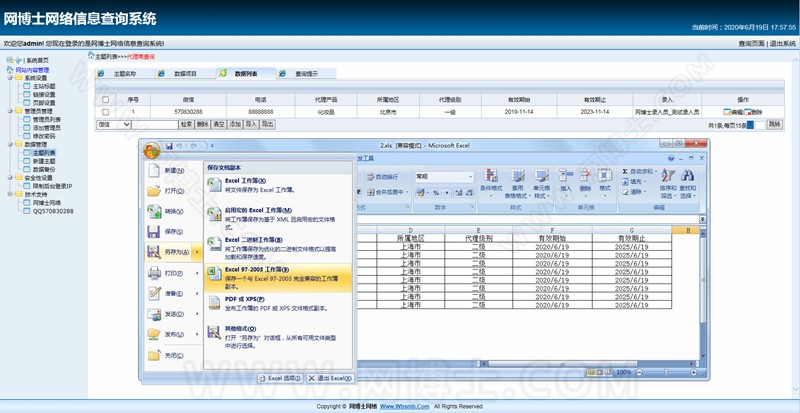Open 数据备份 in the sidebar tree

point(44,169)
